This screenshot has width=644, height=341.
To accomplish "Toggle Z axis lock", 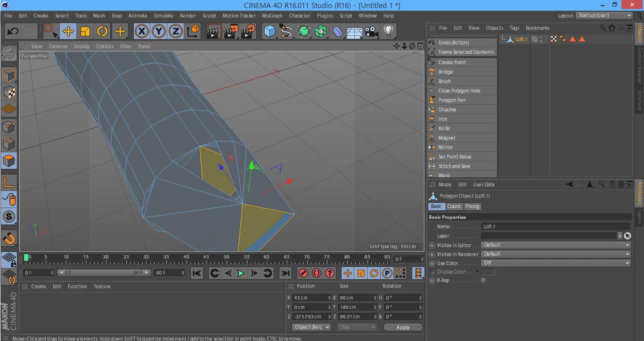I will (176, 32).
